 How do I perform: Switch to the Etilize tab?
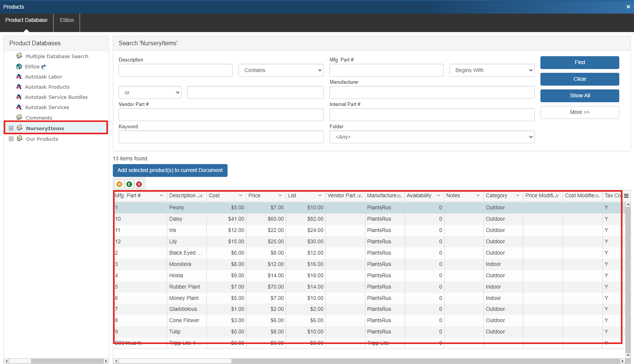(x=67, y=20)
